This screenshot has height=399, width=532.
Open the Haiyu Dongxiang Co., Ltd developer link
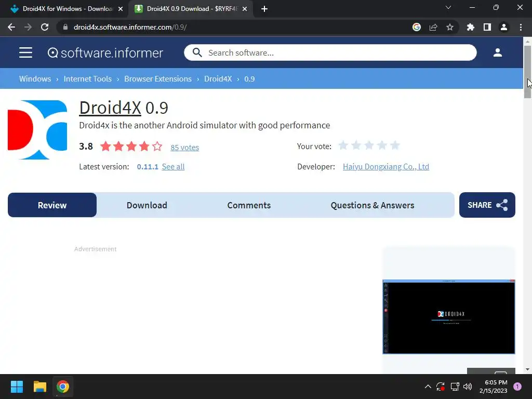(x=386, y=167)
